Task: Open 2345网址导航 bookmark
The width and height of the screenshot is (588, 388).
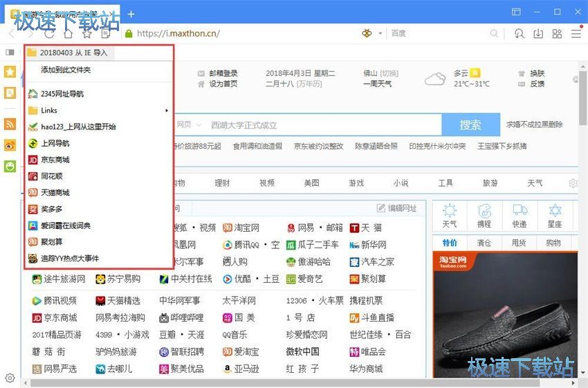Action: click(x=98, y=94)
